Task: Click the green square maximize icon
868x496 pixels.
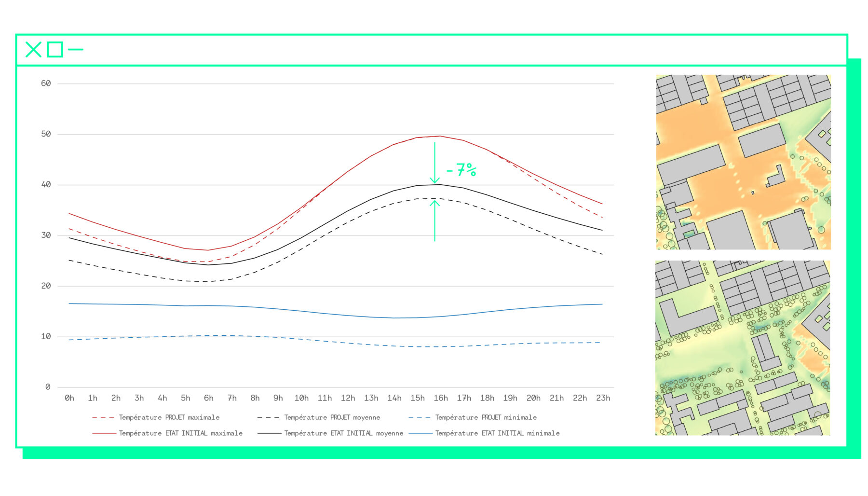Action: [55, 49]
